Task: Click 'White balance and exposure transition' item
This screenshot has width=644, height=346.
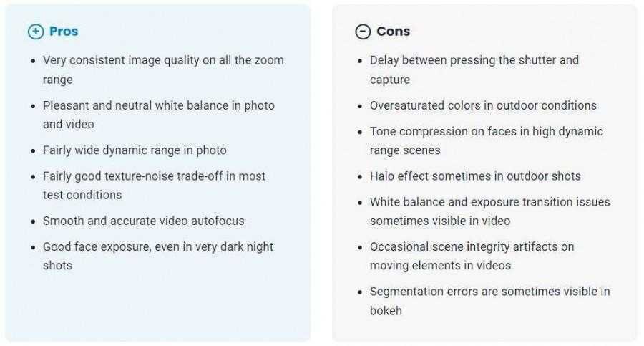Action: (489, 202)
